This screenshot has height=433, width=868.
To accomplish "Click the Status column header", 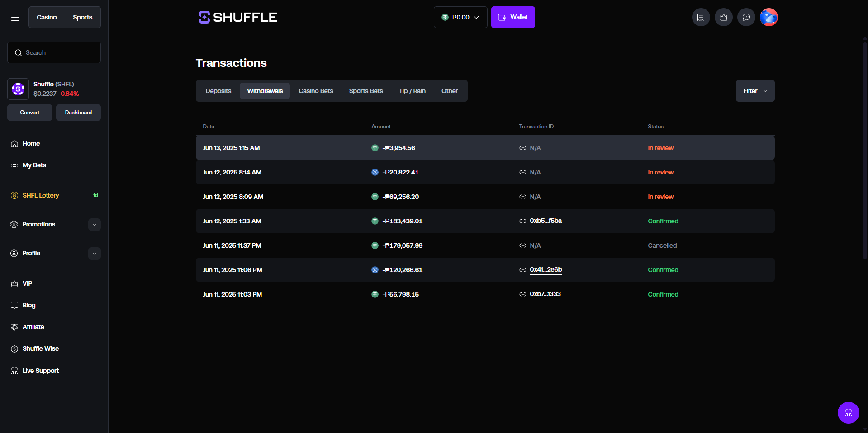I will pos(655,127).
